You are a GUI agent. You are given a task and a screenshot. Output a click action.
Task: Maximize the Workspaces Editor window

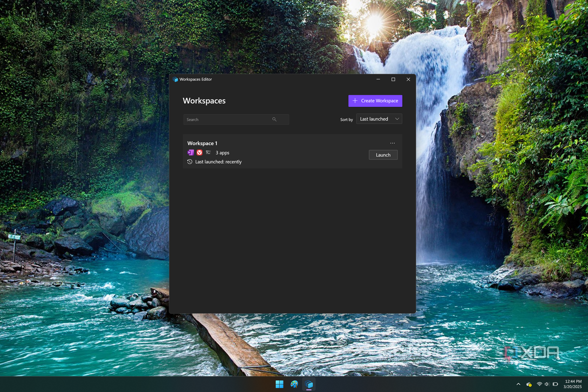[x=393, y=79]
